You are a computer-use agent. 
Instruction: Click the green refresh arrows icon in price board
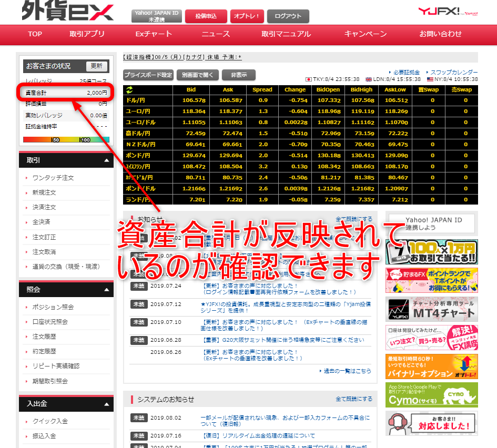[129, 90]
